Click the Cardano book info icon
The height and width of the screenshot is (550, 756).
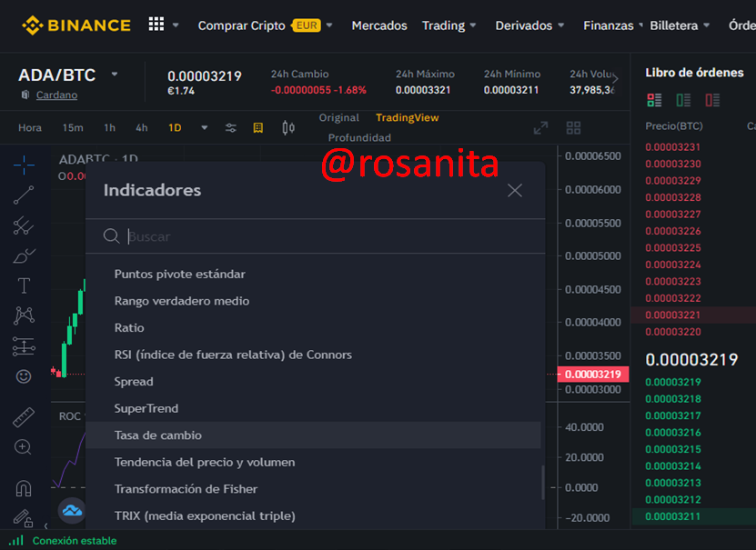pos(25,95)
